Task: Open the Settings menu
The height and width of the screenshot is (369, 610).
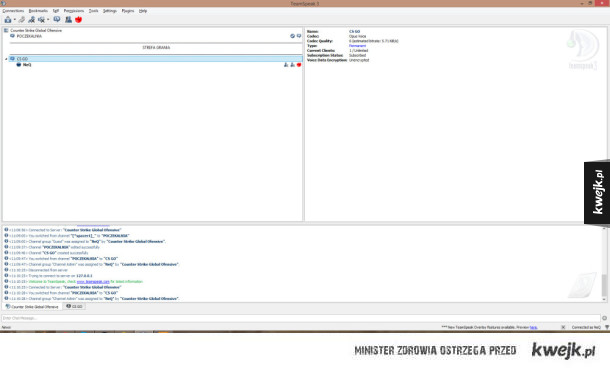Action: [110, 11]
